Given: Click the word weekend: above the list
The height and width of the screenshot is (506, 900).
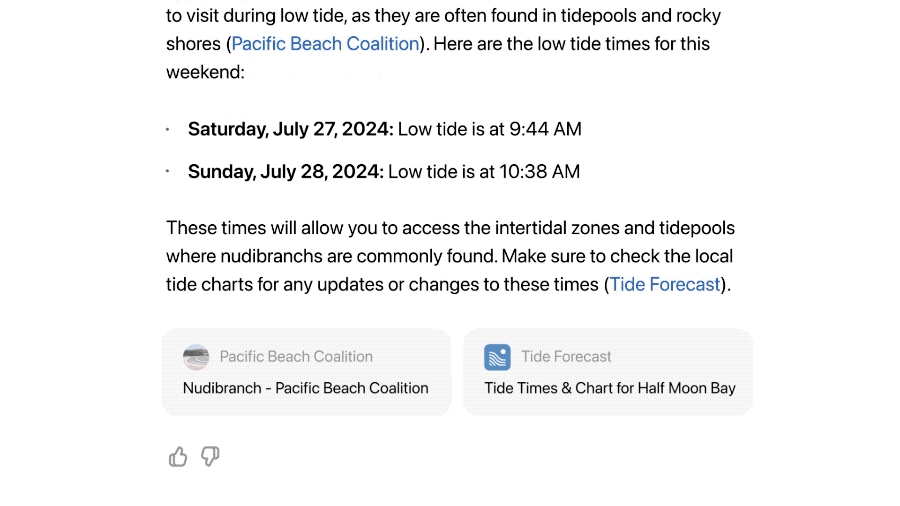Looking at the screenshot, I should click(205, 72).
